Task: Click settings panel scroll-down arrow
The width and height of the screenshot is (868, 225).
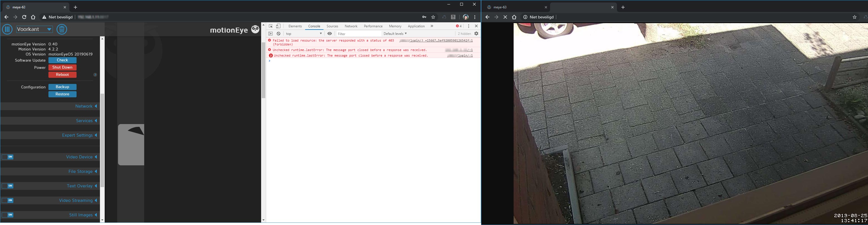Action: click(x=102, y=220)
